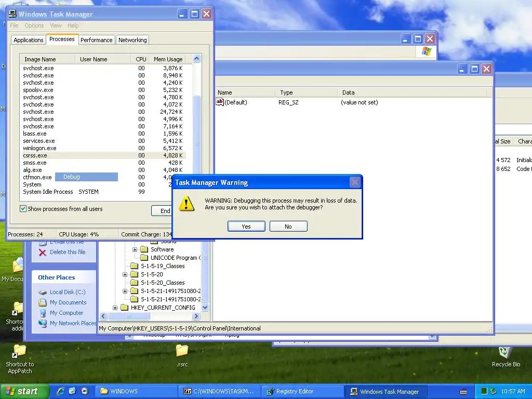
Task: Click the End Process button
Action: (162, 211)
